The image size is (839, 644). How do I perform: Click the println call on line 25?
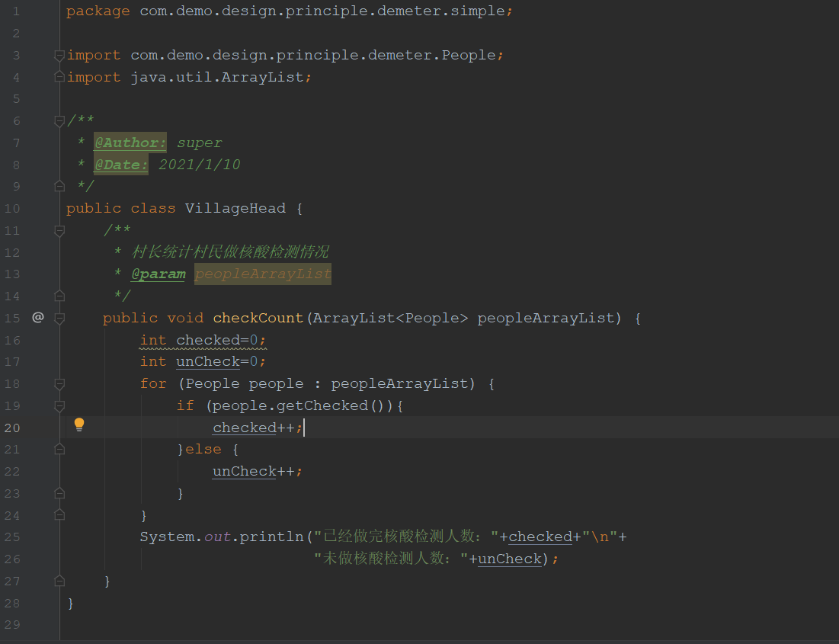(271, 537)
